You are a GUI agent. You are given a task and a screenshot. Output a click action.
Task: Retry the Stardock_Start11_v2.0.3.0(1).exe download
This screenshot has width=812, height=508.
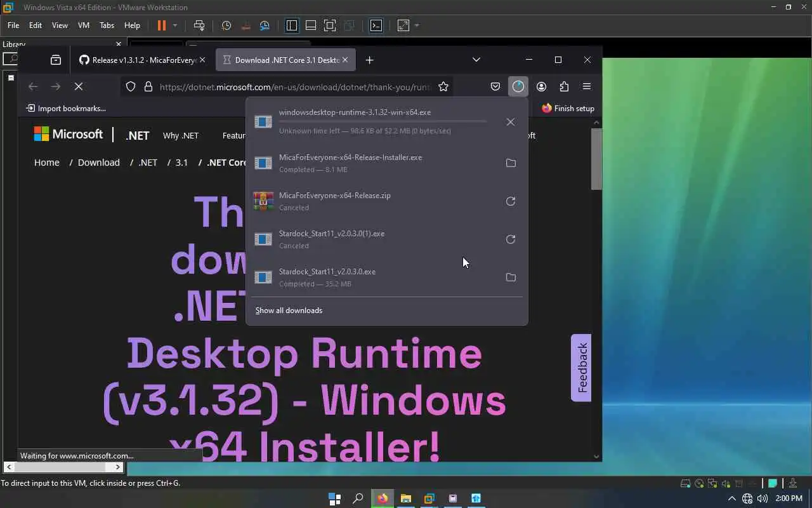(x=511, y=239)
